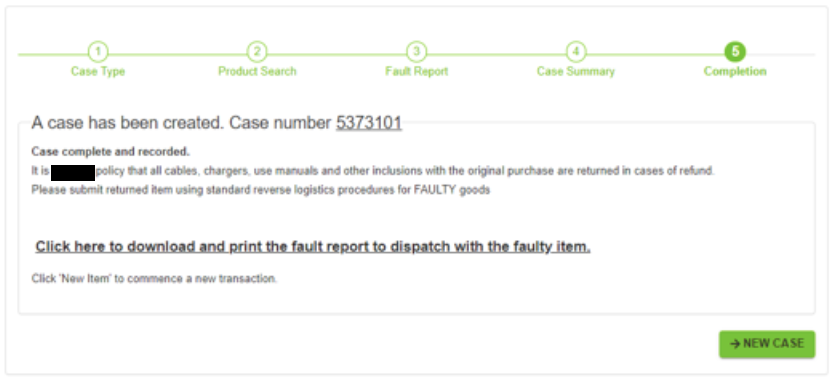The width and height of the screenshot is (830, 384).
Task: Start a new case with NEW CASE button
Action: [767, 344]
